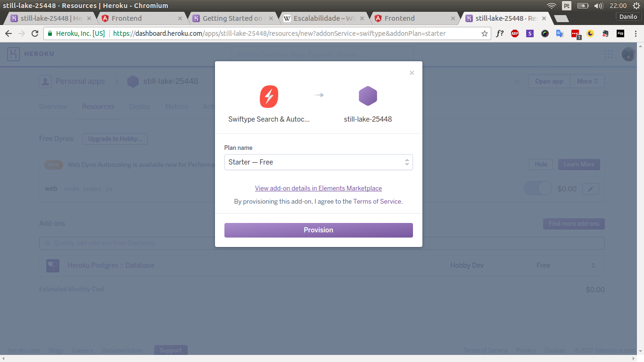
Task: Open the Heroku apps grid menu
Action: point(609,54)
